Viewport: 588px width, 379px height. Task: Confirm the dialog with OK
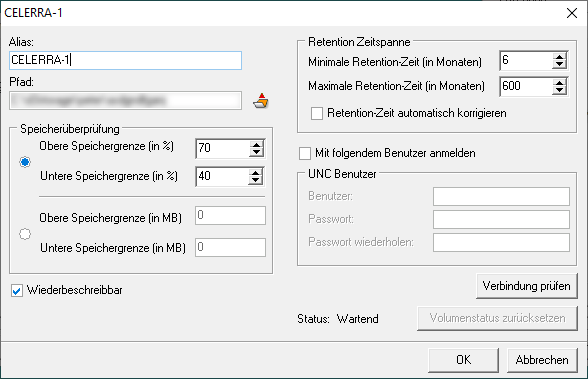coord(464,360)
